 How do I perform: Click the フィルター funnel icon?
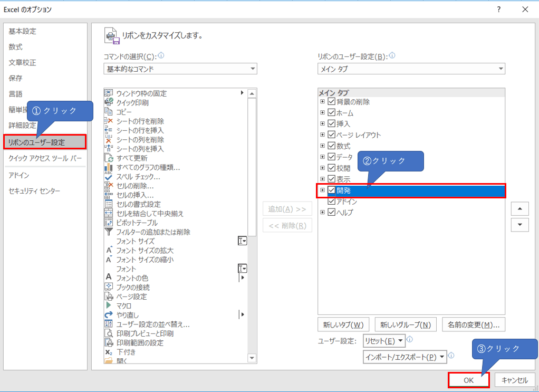108,232
